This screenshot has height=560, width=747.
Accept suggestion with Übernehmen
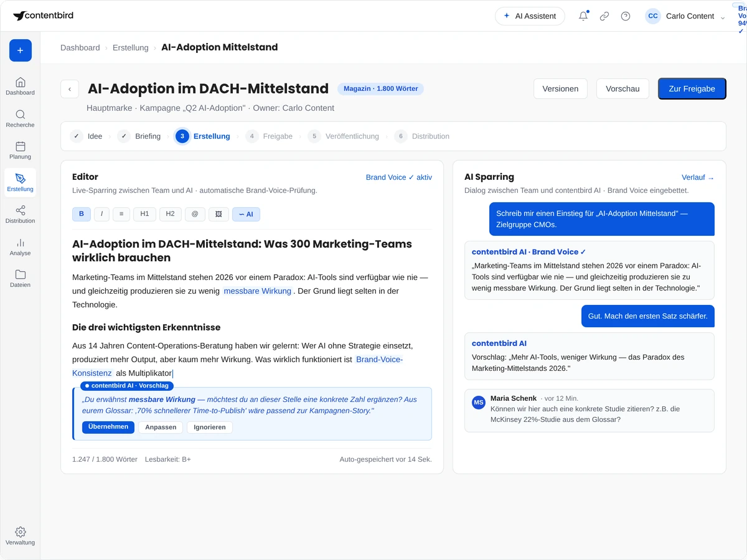108,427
